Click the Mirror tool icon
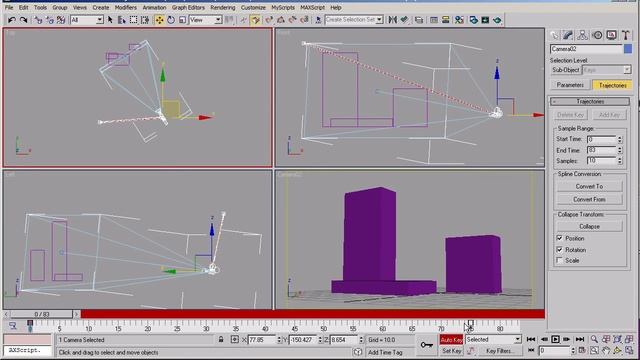 (x=393, y=20)
